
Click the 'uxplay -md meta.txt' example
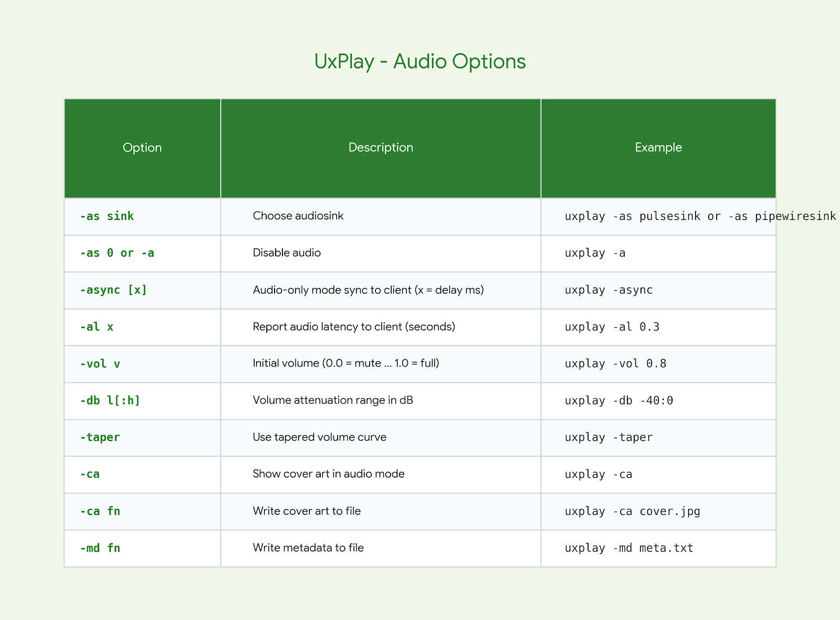(x=629, y=548)
